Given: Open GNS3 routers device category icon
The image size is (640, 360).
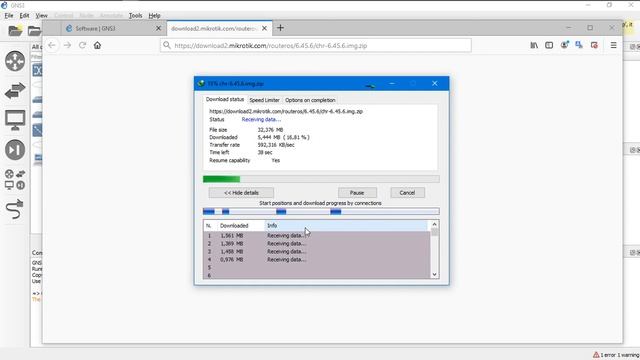Looking at the screenshot, I should [15, 61].
